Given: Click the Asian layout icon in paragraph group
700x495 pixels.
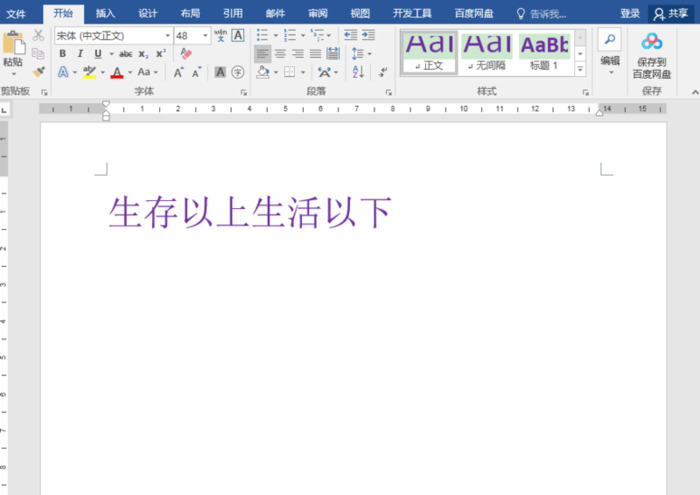Looking at the screenshot, I should pyautogui.click(x=324, y=72).
